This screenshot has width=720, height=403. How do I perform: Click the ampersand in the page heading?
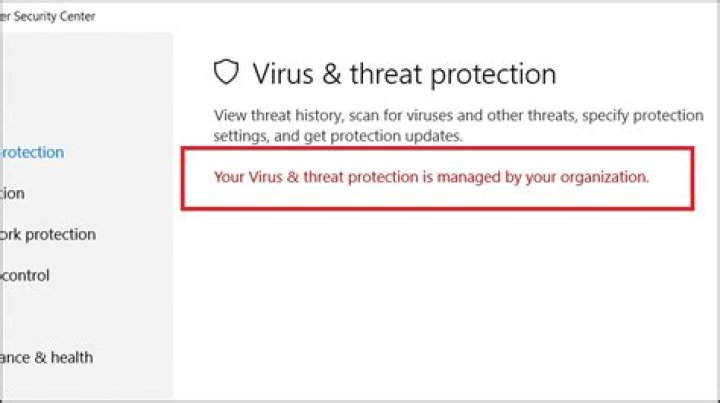coord(331,74)
